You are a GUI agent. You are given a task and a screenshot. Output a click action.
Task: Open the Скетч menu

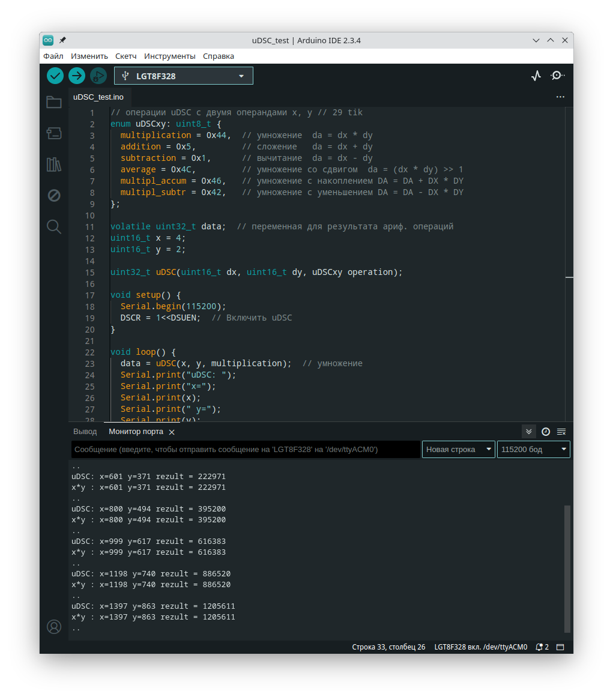[x=126, y=56]
